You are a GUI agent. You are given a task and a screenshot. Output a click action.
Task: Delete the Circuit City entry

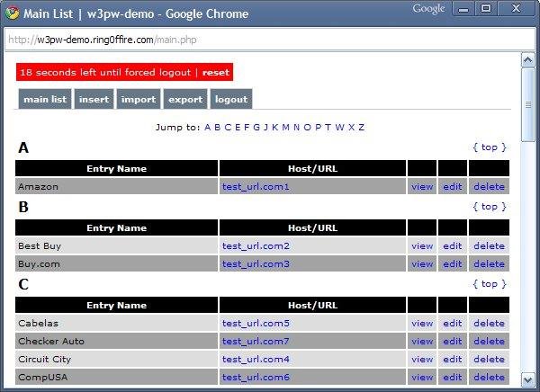click(489, 360)
